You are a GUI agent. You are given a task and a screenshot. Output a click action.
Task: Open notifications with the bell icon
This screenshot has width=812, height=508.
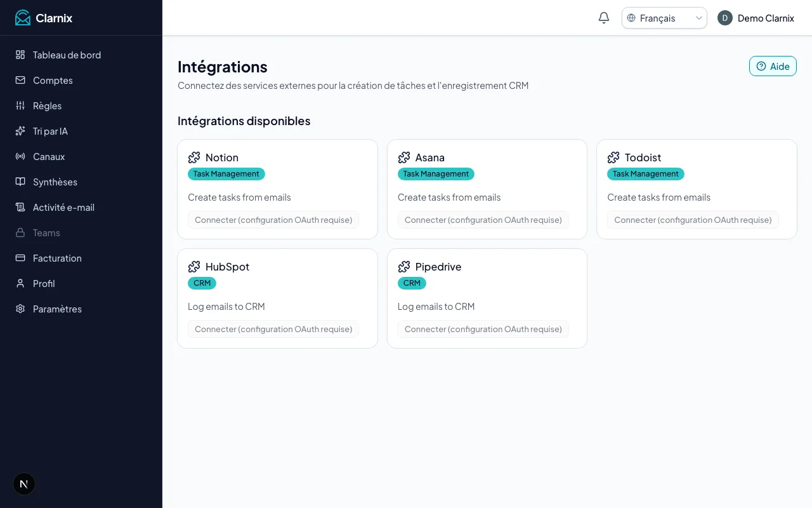(x=604, y=18)
